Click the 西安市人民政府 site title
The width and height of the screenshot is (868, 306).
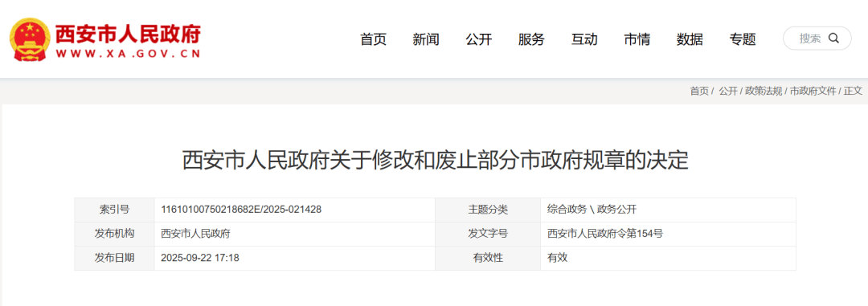coord(128,35)
